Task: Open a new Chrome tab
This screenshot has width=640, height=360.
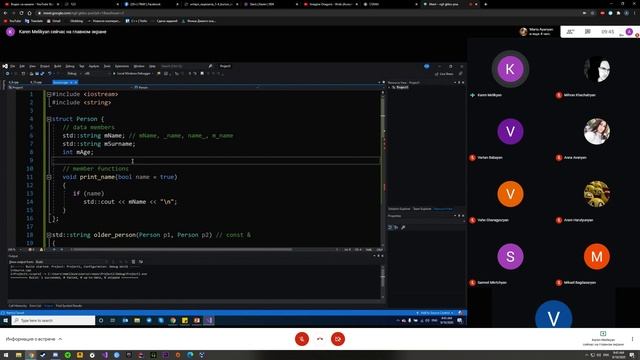Action: click(485, 4)
